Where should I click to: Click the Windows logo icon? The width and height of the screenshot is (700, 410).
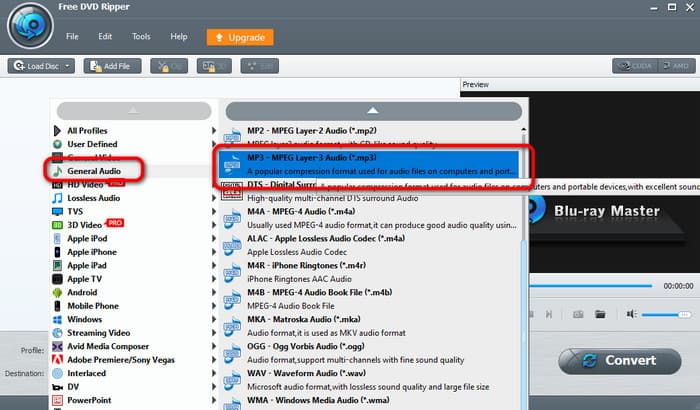point(57,319)
